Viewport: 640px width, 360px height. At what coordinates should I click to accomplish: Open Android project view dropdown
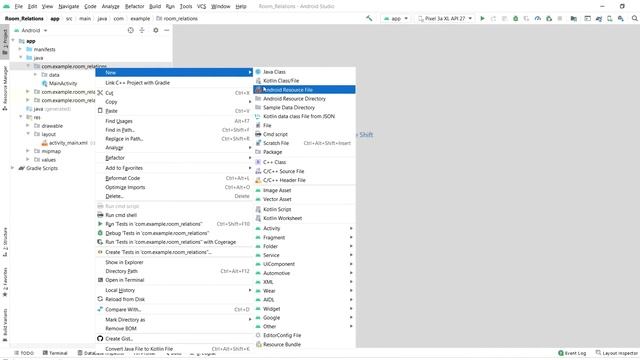coord(31,30)
